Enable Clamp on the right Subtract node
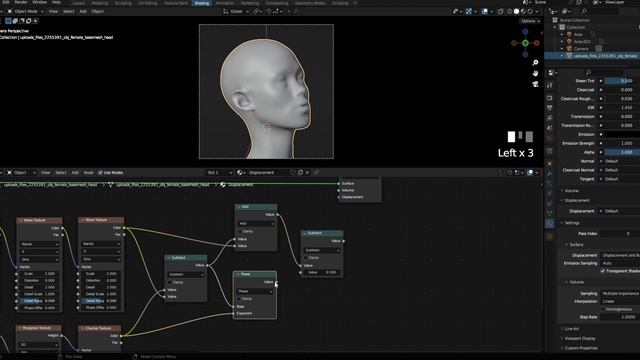 coord(306,258)
